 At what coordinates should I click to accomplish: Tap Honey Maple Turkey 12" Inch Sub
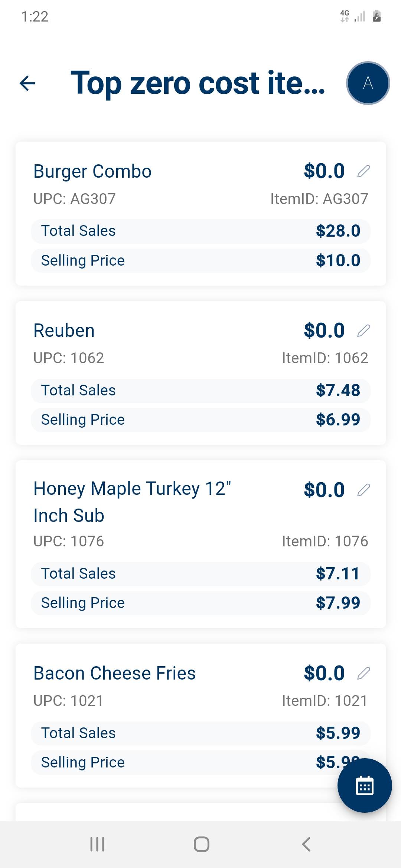coord(132,502)
